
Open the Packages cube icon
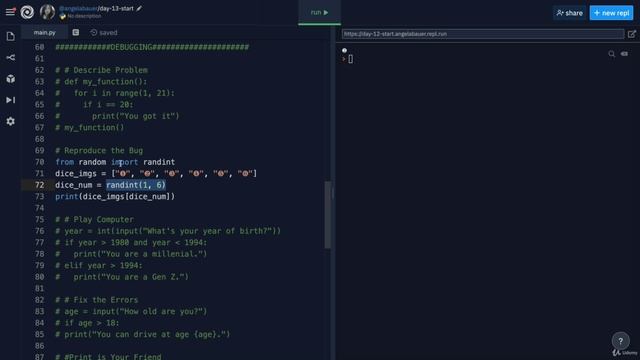coord(11,79)
